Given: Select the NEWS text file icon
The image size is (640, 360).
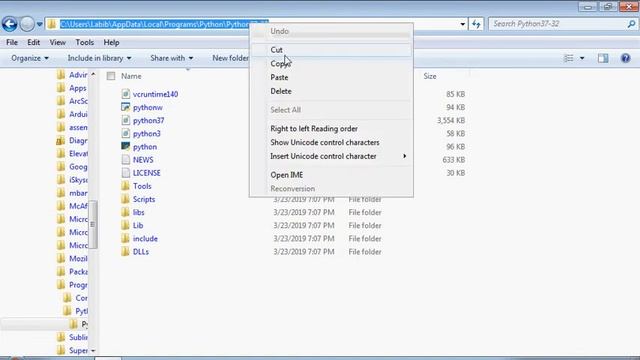Looking at the screenshot, I should pyautogui.click(x=126, y=160).
